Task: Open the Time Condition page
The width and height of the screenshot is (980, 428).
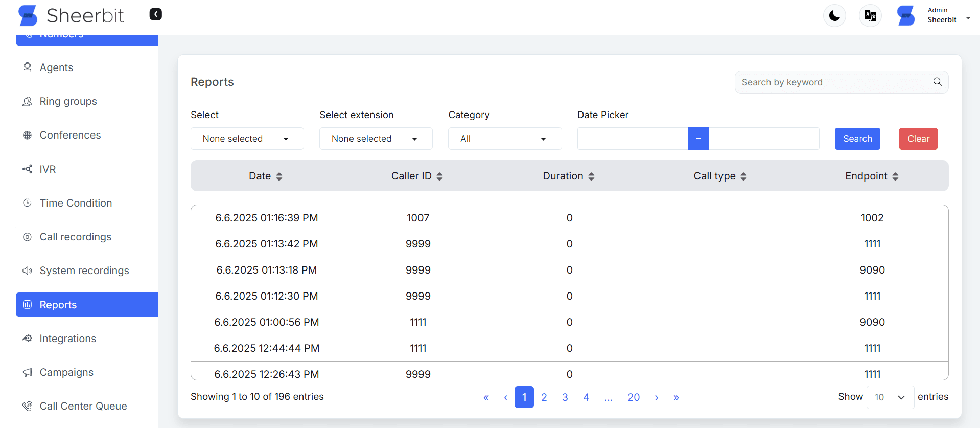Action: [x=76, y=203]
